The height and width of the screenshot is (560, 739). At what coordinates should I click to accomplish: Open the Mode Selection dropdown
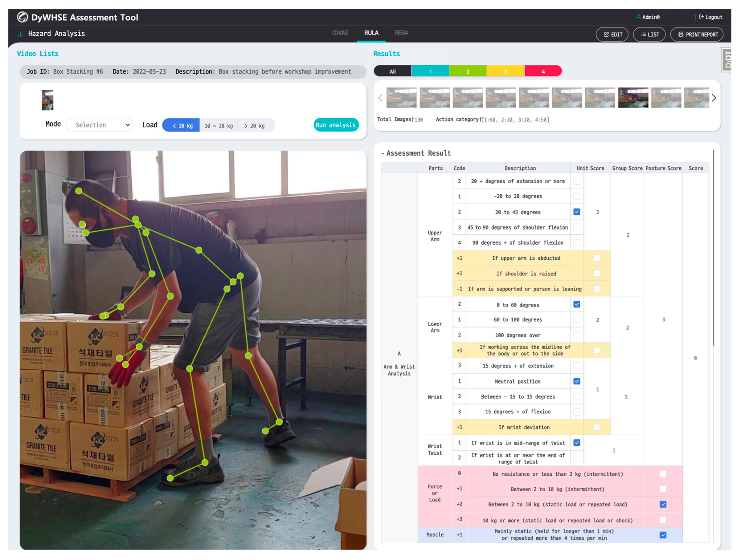pyautogui.click(x=99, y=125)
